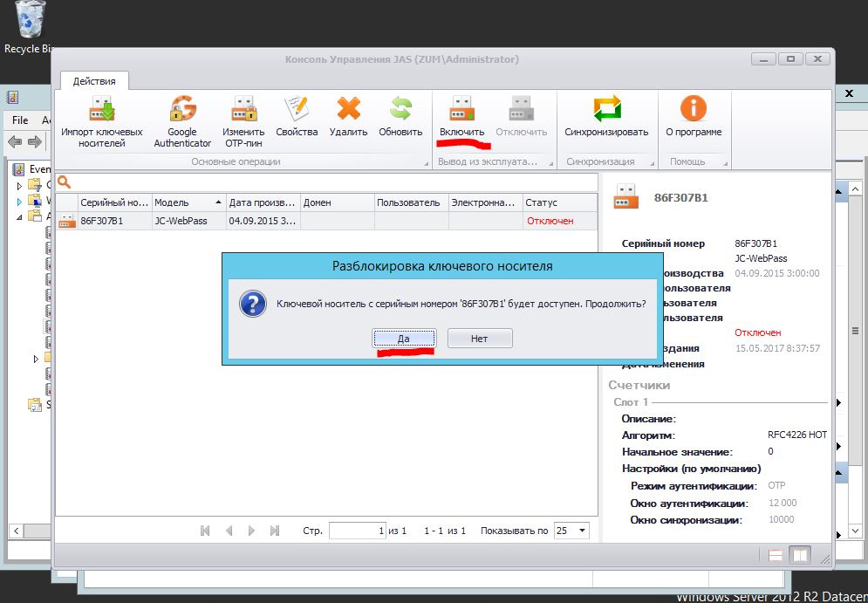868x603 pixels.
Task: Expand first tree node in background console
Action: 20,184
